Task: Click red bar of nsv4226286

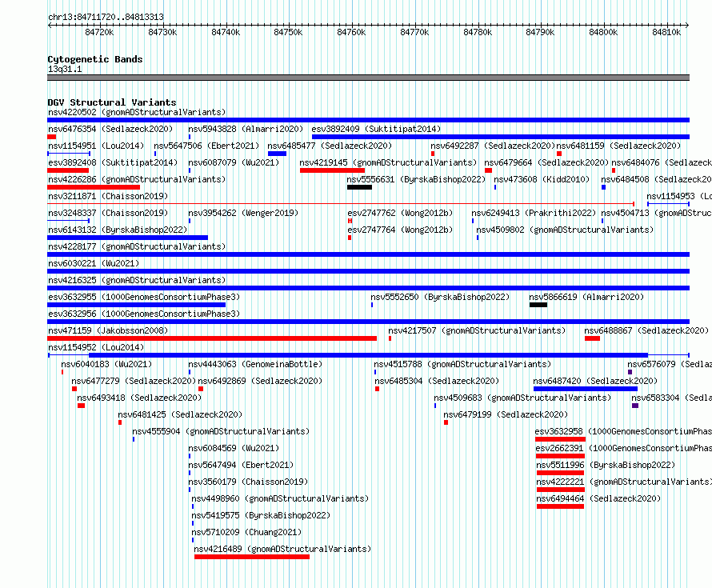Action: click(x=94, y=187)
